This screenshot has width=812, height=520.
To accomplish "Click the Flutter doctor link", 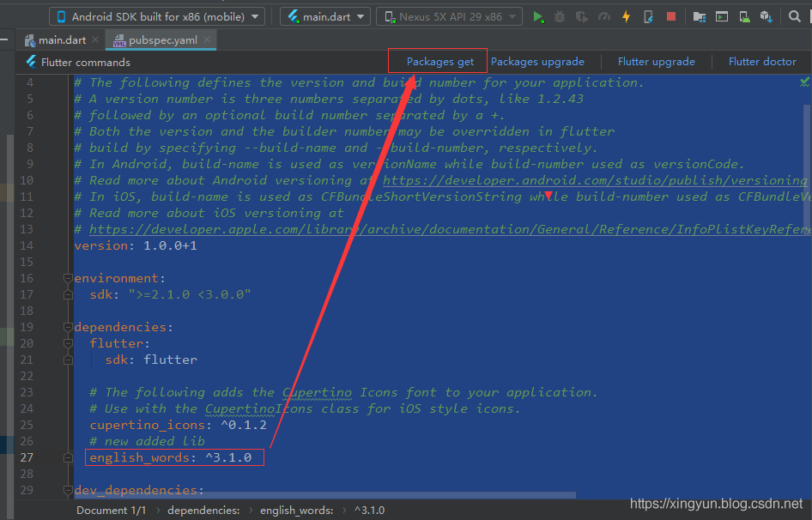I will tap(762, 62).
